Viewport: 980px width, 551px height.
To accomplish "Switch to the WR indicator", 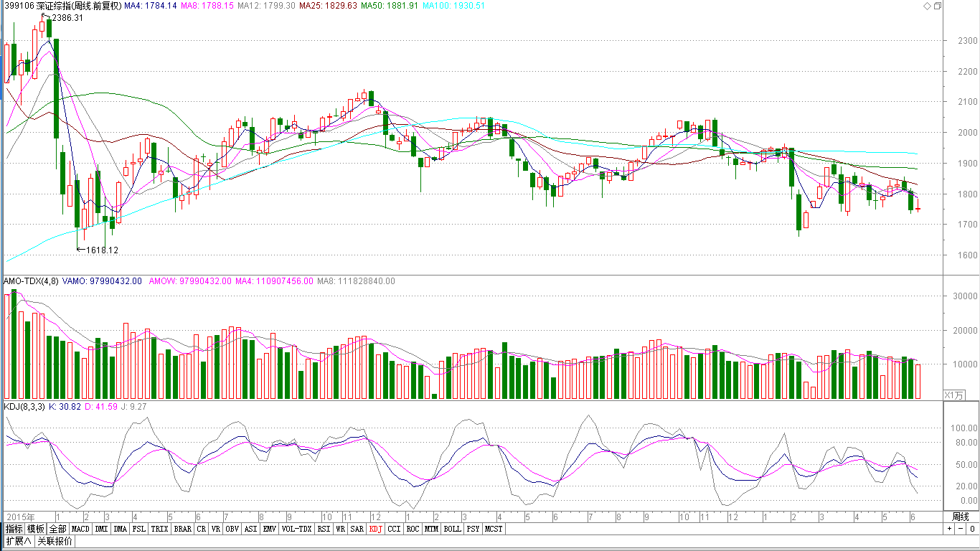I will 340,529.
